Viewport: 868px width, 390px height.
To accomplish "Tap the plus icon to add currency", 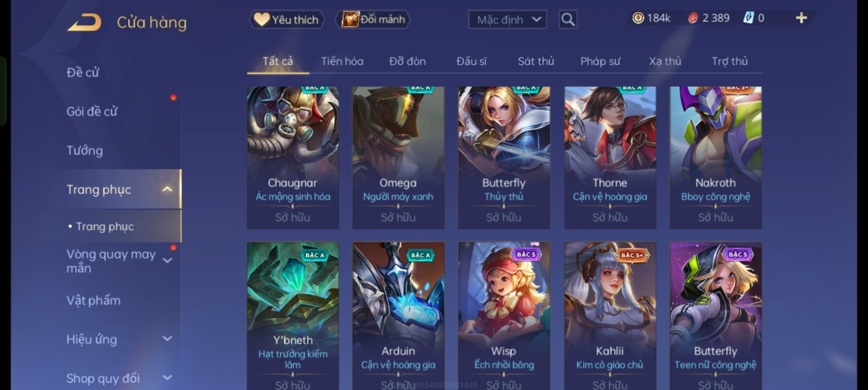I will 801,18.
